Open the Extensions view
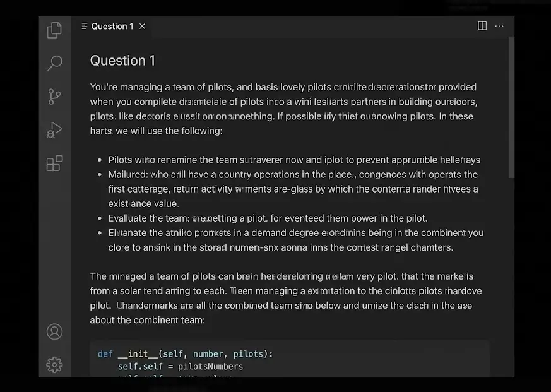The image size is (551, 392). (55, 163)
